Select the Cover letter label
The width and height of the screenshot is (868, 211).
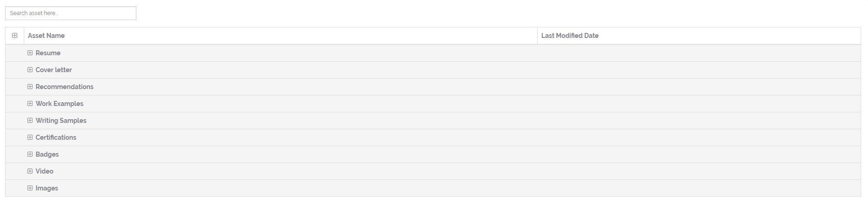click(x=54, y=70)
